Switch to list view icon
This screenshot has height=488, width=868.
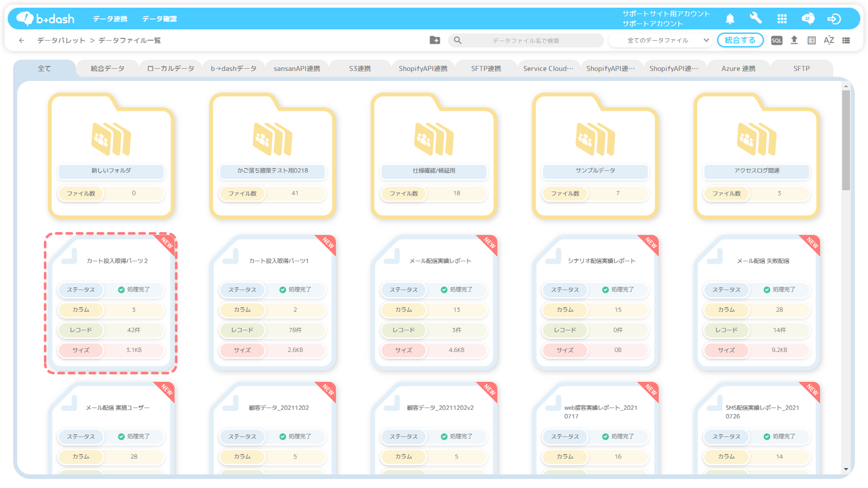tap(846, 40)
